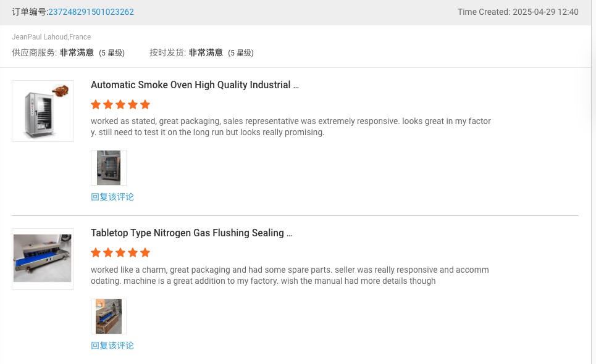Click the fifth star of Smoke Oven rating
Image resolution: width=596 pixels, height=364 pixels.
[145, 104]
